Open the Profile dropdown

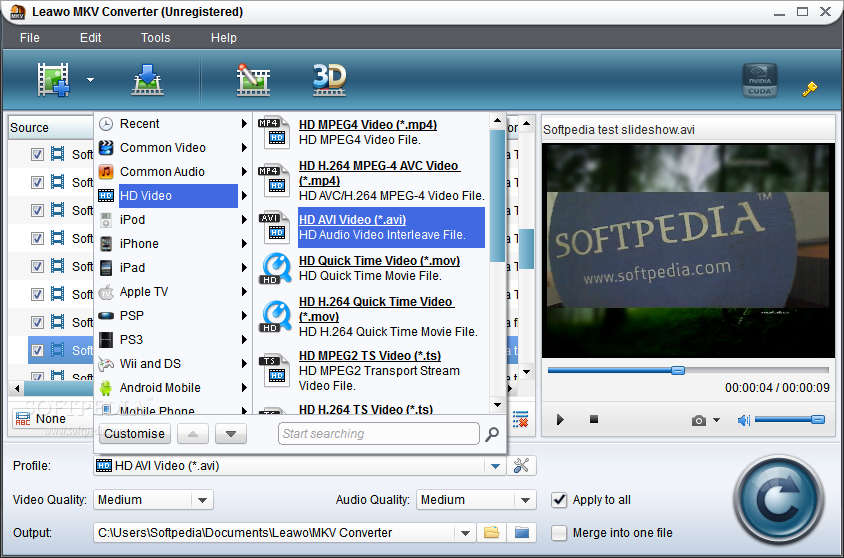495,466
